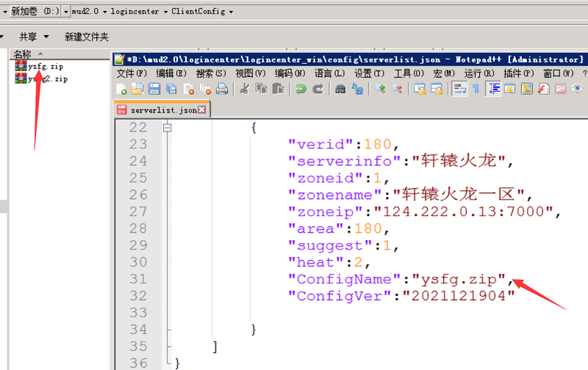Click the Save All toolbar icon
Image resolution: width=588 pixels, height=370 pixels.
coord(171,89)
